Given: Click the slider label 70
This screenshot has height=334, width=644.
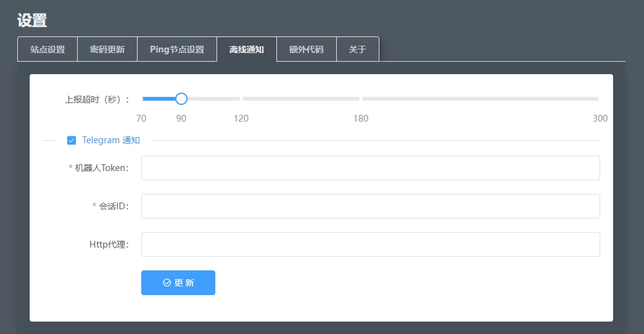Looking at the screenshot, I should tap(141, 119).
